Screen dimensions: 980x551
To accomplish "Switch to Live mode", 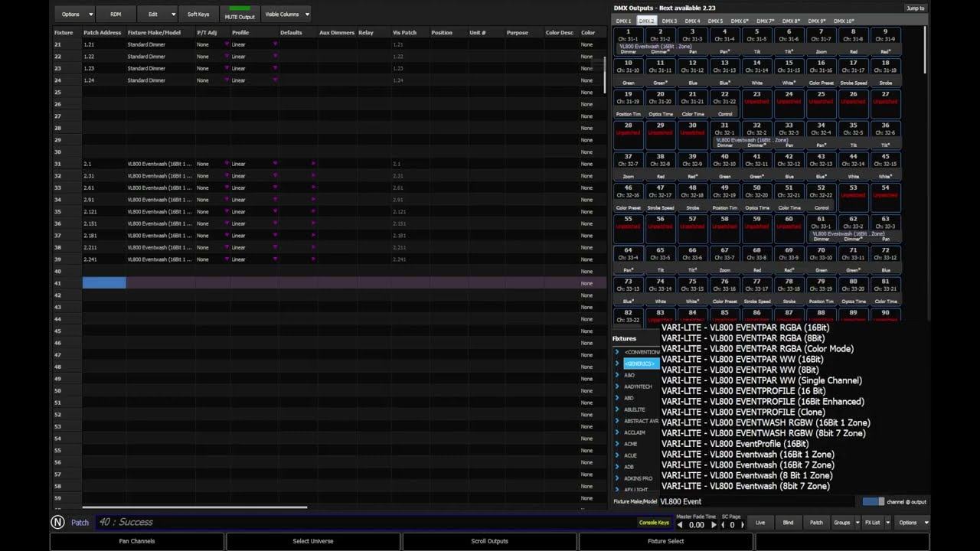I will coord(760,523).
